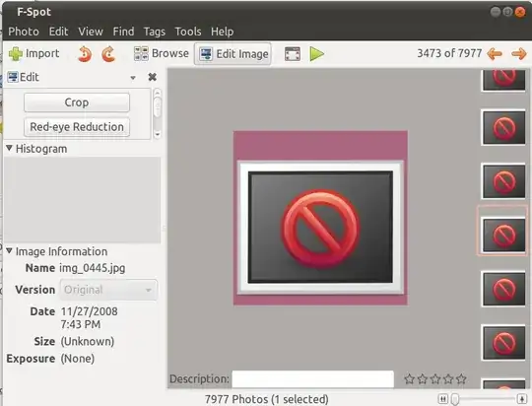
Task: Click the Crop button
Action: click(77, 102)
